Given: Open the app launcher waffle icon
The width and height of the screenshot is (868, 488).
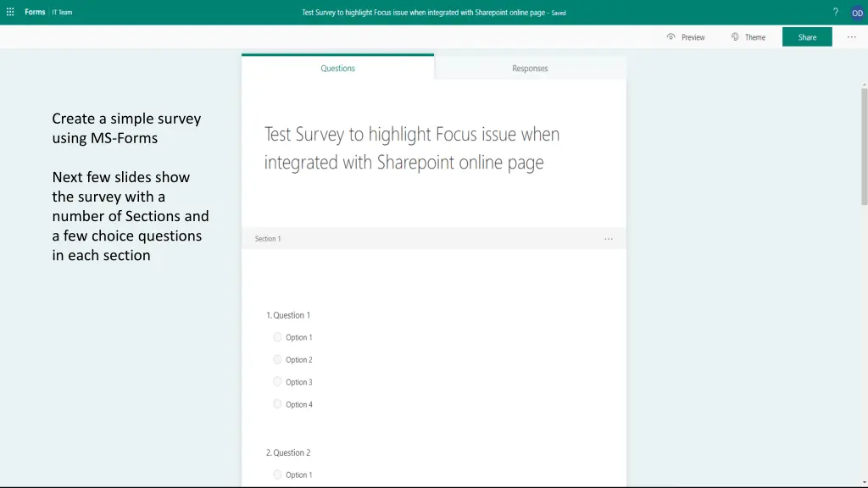Looking at the screenshot, I should tap(10, 12).
